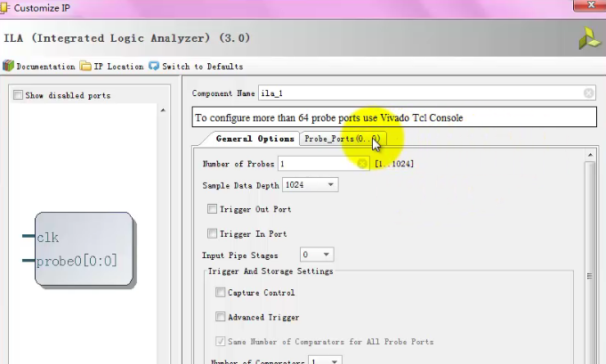The image size is (606, 364).
Task: Clear the Component Name field with its X icon
Action: [588, 93]
